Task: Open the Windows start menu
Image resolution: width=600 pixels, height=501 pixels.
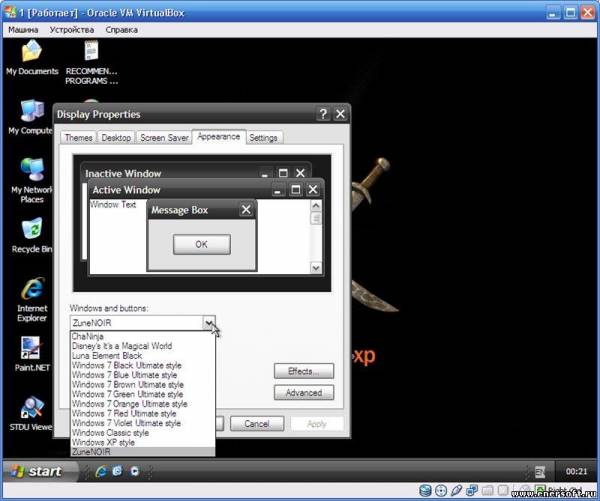Action: [38, 471]
